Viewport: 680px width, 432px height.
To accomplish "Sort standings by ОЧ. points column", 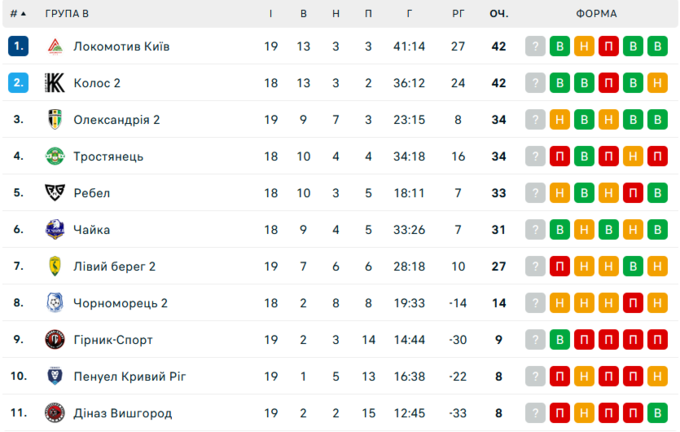I will [x=498, y=14].
